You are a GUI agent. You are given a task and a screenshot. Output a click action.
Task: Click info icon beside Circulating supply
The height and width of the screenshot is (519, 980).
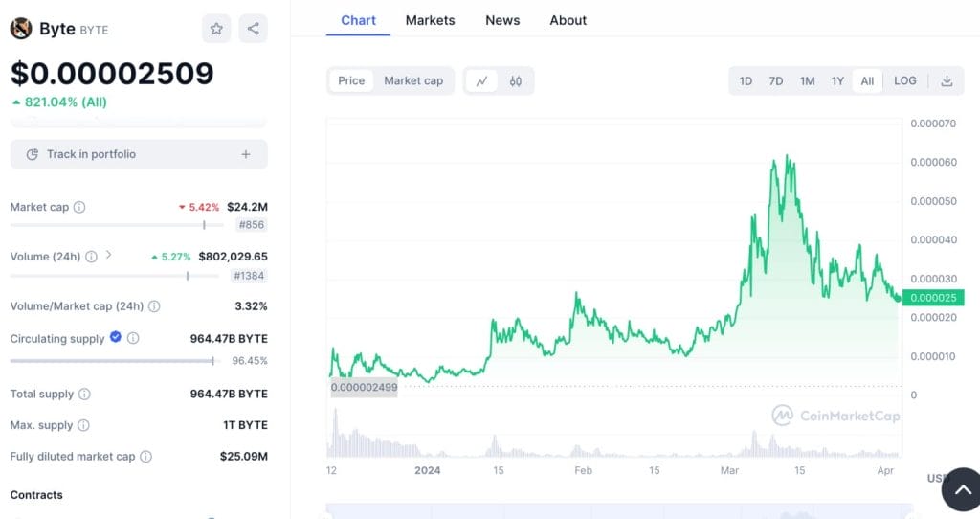tap(133, 338)
